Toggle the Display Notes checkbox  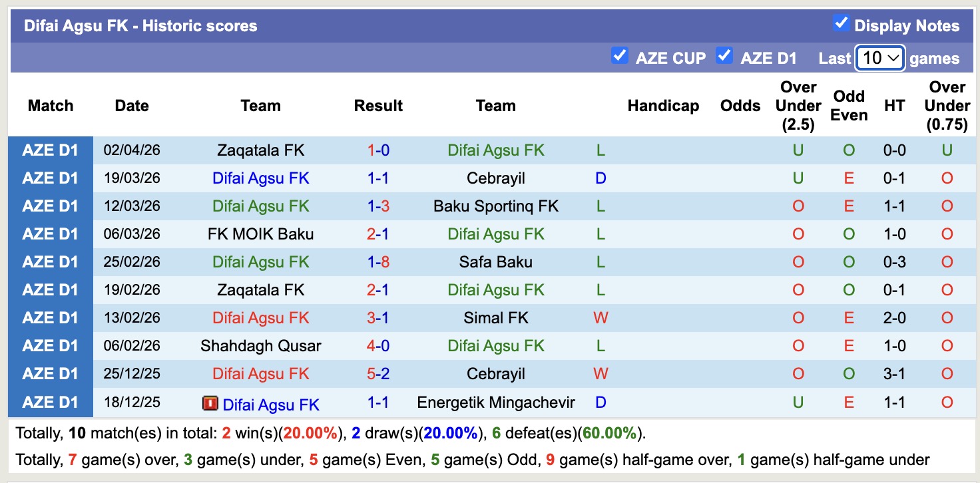841,24
